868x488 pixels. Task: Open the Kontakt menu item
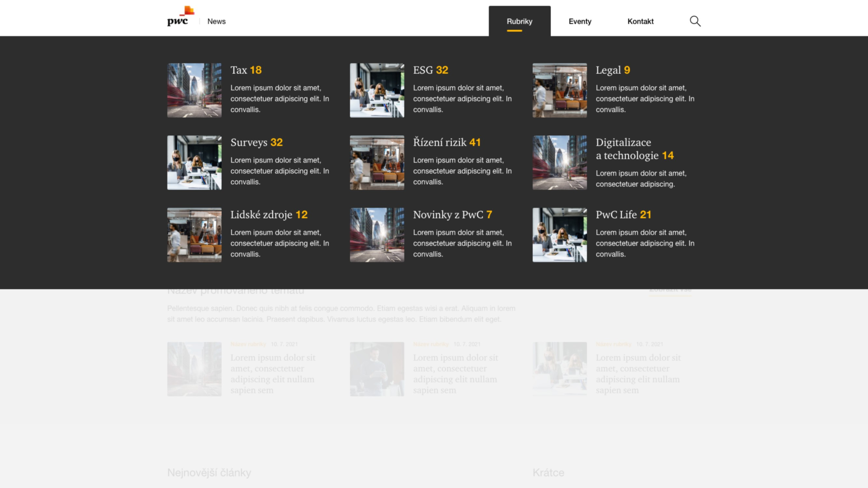[x=640, y=21]
